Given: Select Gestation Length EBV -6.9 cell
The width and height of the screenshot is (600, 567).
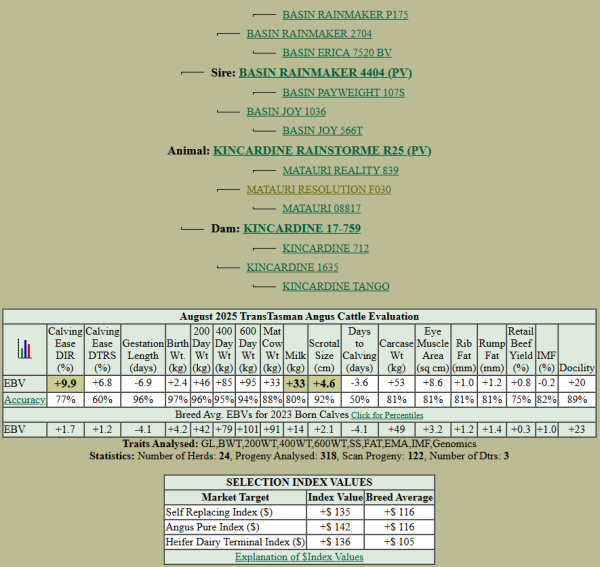Looking at the screenshot, I should (143, 383).
